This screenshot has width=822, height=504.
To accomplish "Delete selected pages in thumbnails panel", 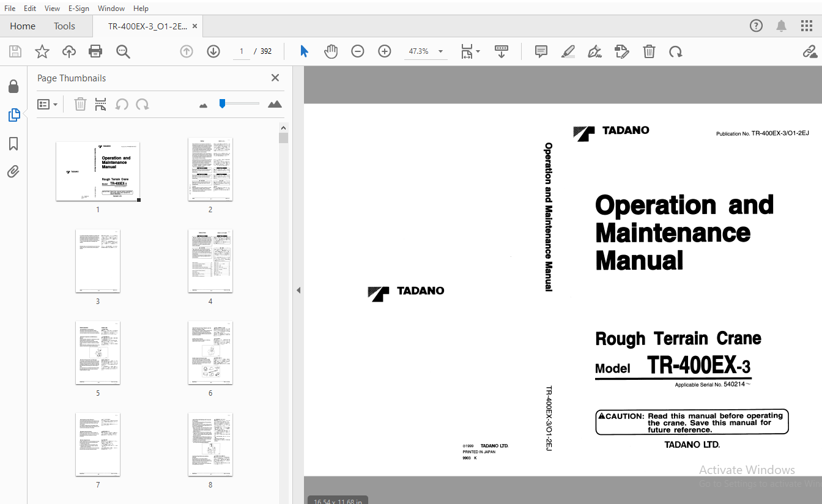I will (x=80, y=105).
